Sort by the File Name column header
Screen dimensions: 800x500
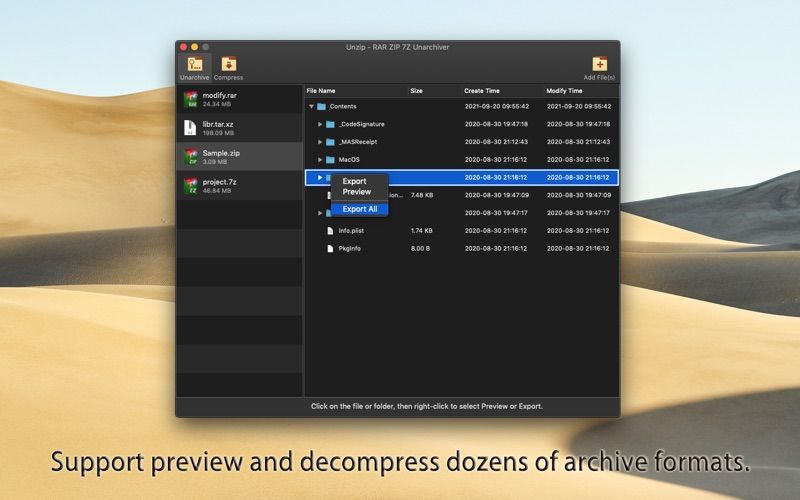pos(321,90)
